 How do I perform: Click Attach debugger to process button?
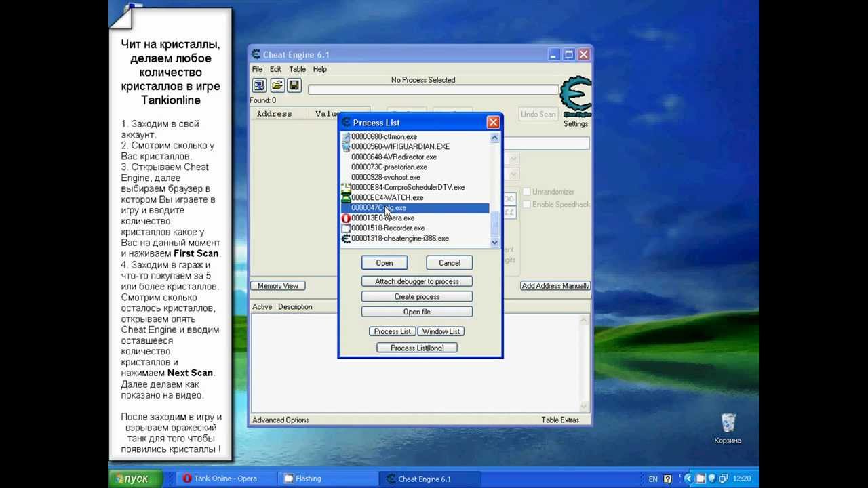click(417, 281)
